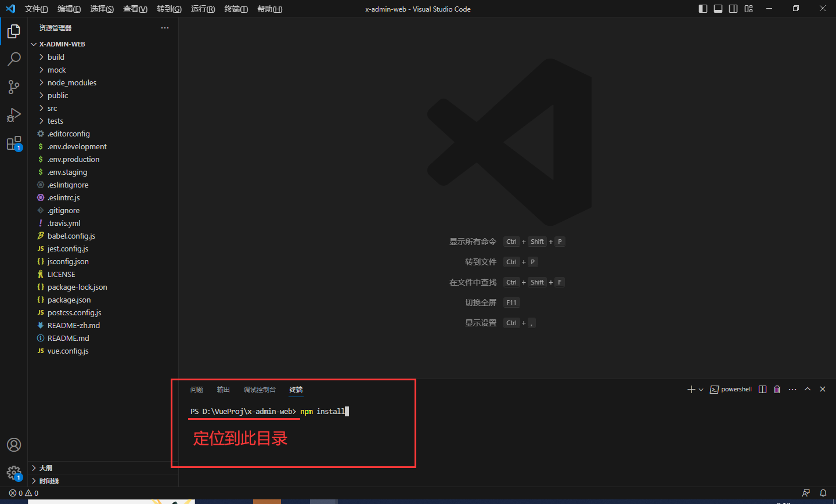Split the terminal panel
The image size is (836, 504).
[x=763, y=390]
